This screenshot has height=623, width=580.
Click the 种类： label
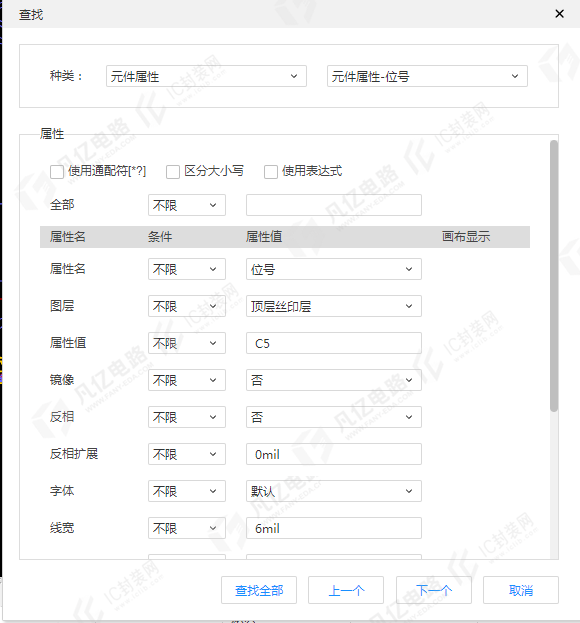coord(66,76)
